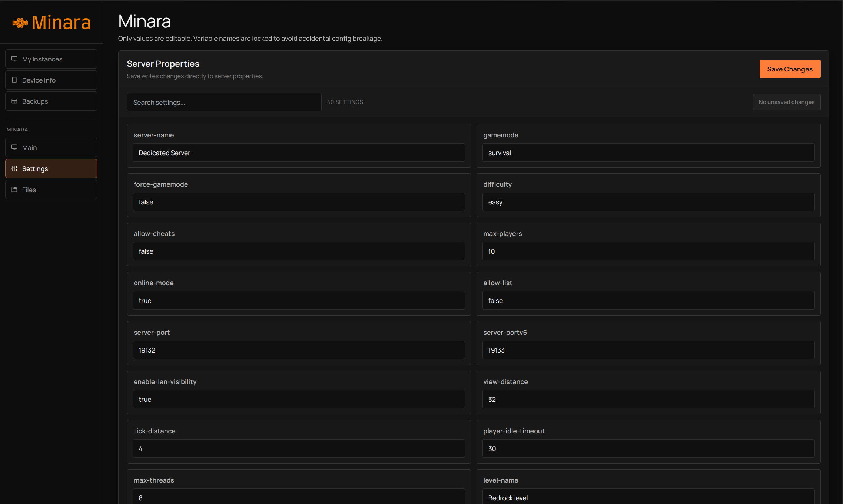The height and width of the screenshot is (504, 843).
Task: Click the Settings sliders icon
Action: point(14,168)
